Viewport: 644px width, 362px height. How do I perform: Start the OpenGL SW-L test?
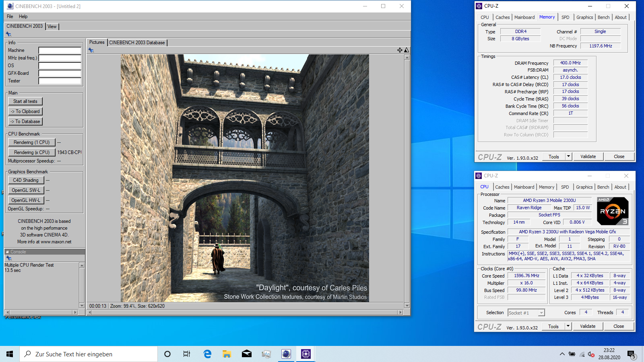(x=26, y=190)
